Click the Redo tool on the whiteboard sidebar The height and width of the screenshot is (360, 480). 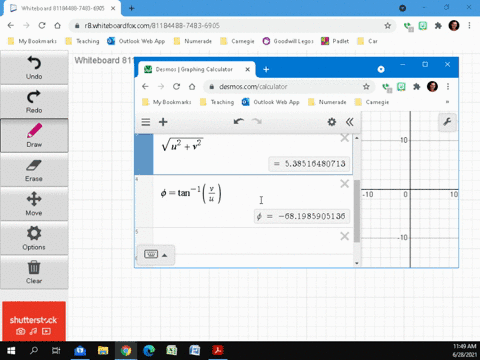click(34, 101)
